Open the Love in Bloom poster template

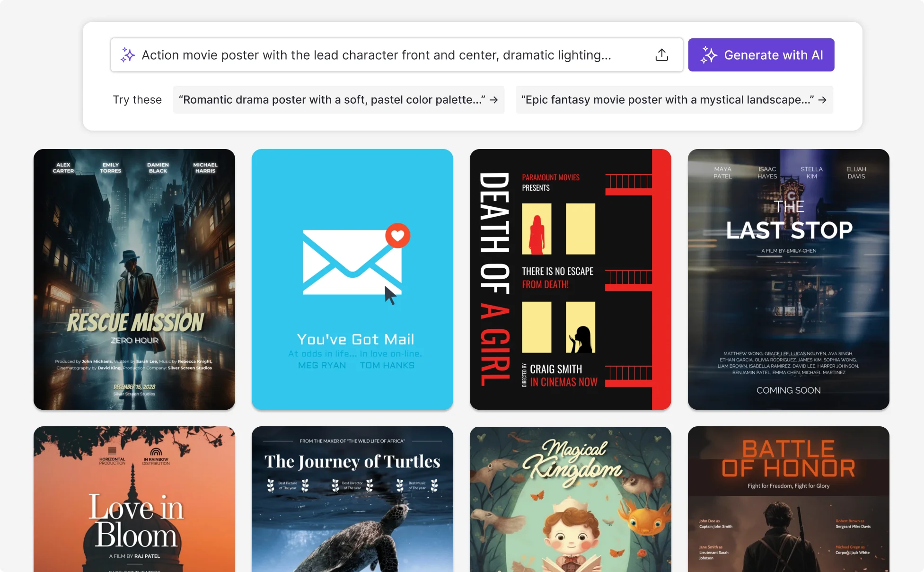pyautogui.click(x=134, y=499)
